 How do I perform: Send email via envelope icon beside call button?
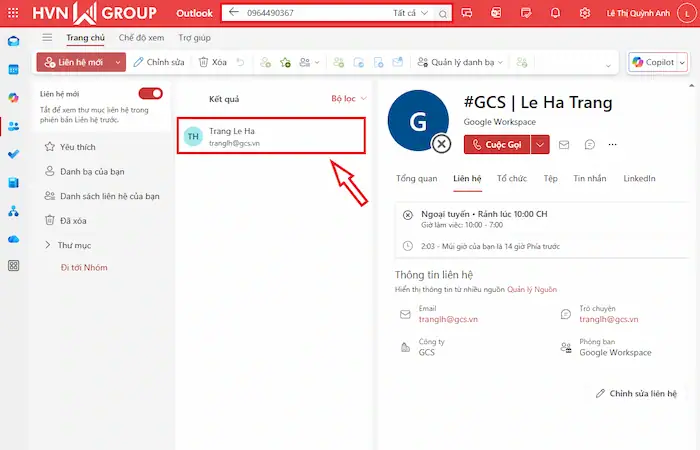[564, 144]
